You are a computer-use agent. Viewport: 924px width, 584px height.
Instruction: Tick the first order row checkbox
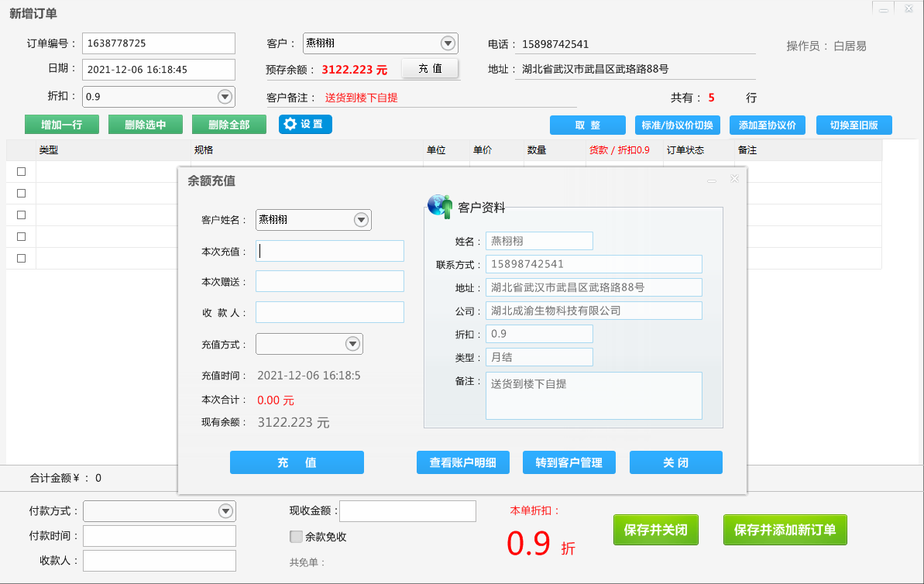pyautogui.click(x=22, y=171)
